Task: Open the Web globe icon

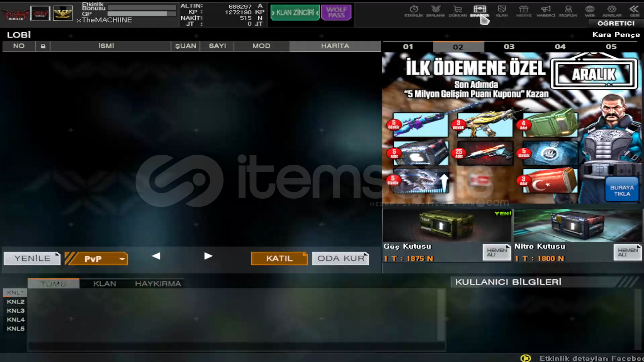Action: 590,11
